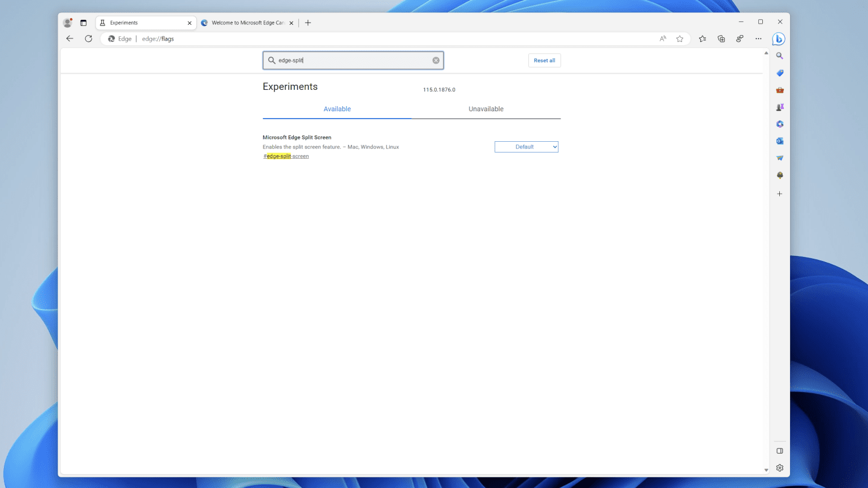The width and height of the screenshot is (868, 488).
Task: Open Outlook from the sidebar
Action: pos(779,141)
